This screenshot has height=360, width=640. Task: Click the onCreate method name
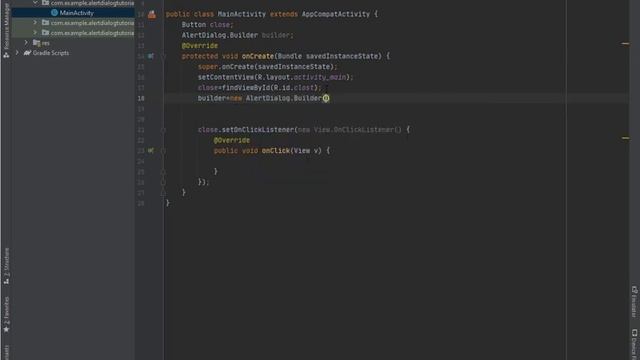[x=258, y=56]
